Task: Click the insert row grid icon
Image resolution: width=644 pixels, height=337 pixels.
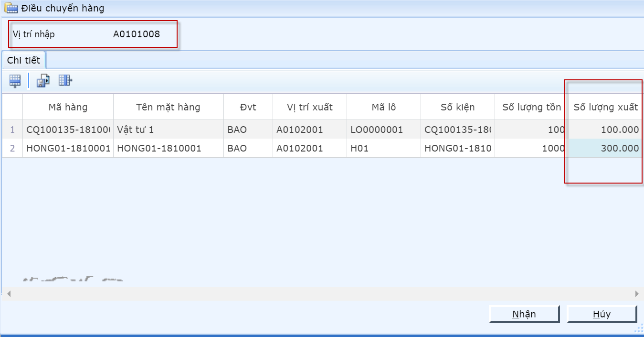Action: pos(15,81)
